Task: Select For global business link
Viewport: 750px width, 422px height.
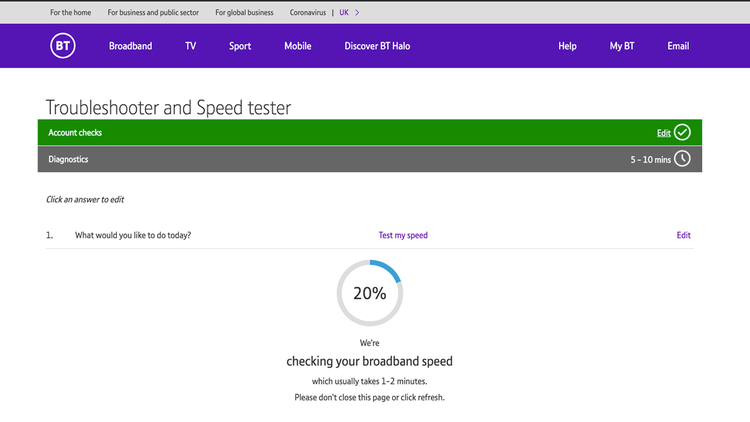Action: (245, 13)
